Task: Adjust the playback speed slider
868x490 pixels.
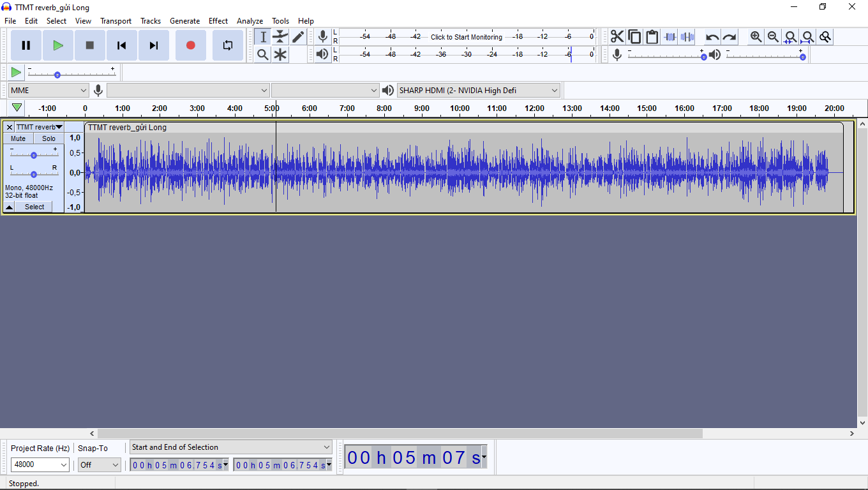Action: point(71,72)
